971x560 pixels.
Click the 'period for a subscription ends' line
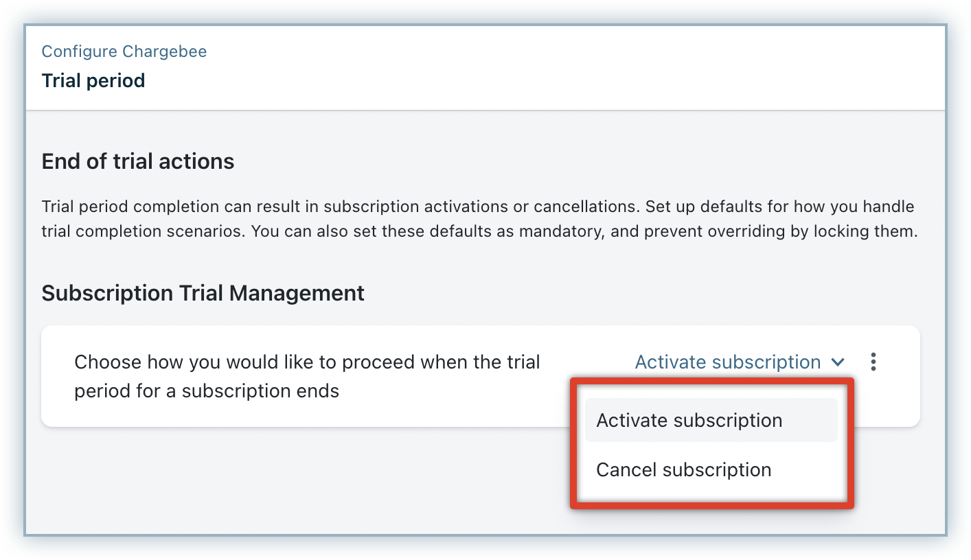coord(207,391)
